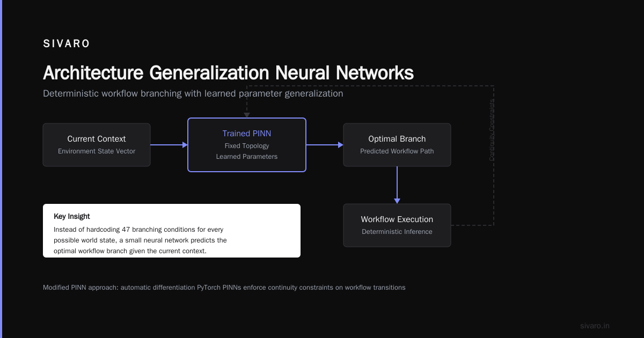Click the subtitle about deterministic workflow branching
Image resolution: width=644 pixels, height=338 pixels.
[193, 93]
